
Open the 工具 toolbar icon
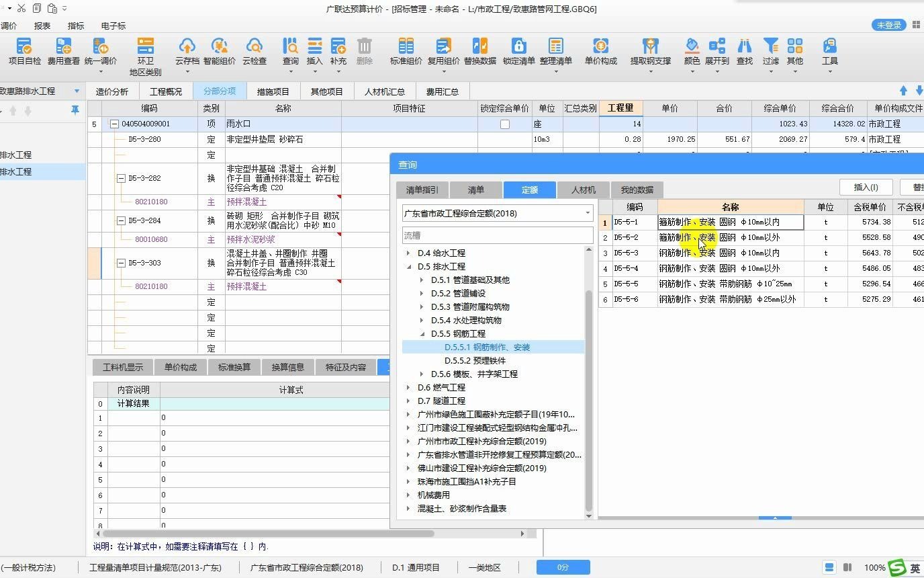[830, 52]
